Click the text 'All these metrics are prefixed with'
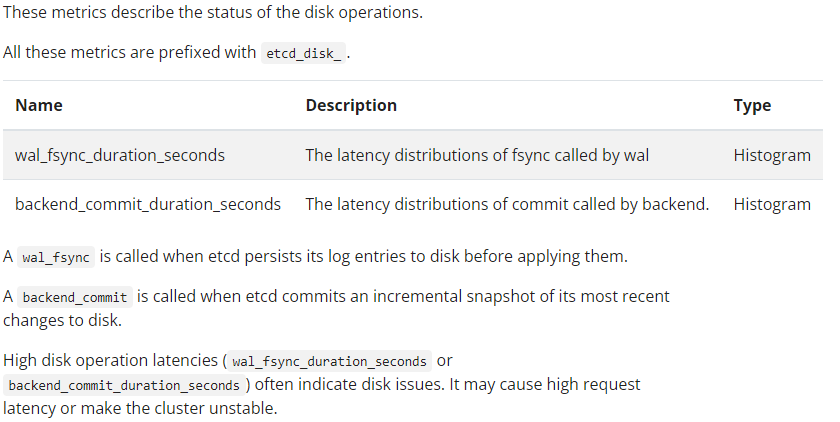 (x=130, y=52)
